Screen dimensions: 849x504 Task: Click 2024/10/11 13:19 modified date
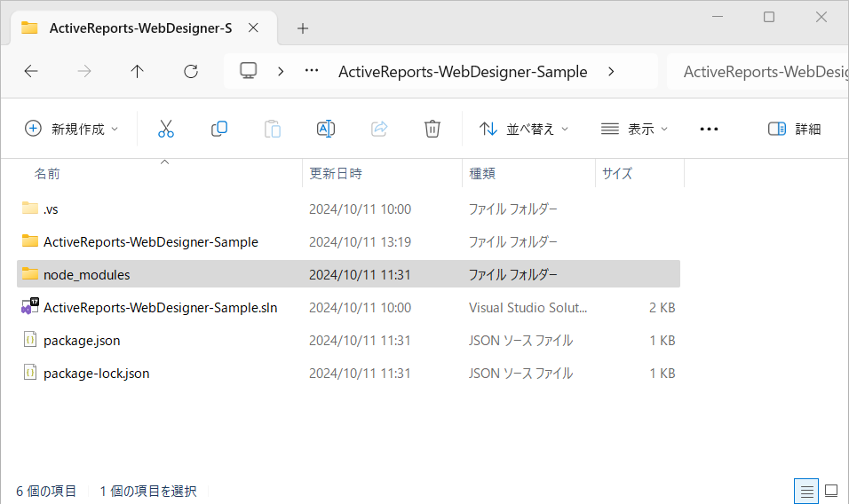click(x=360, y=241)
